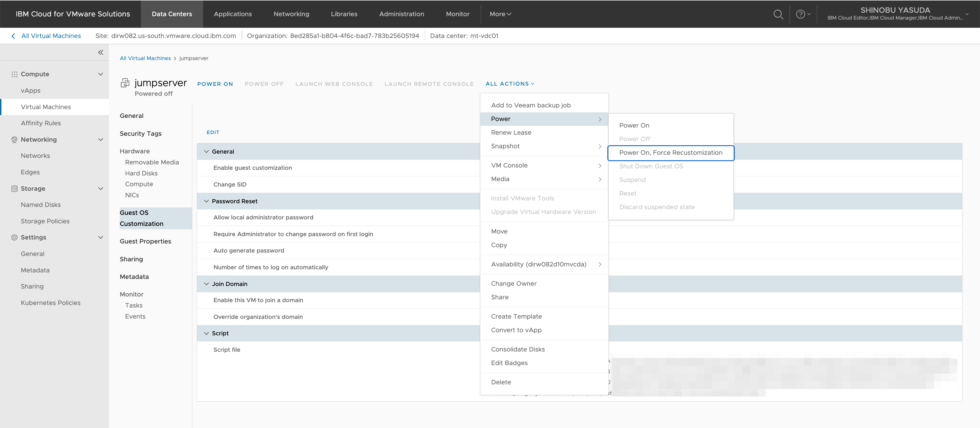Select Power On, Force Recustomization
The width and height of the screenshot is (980, 428).
pos(670,153)
